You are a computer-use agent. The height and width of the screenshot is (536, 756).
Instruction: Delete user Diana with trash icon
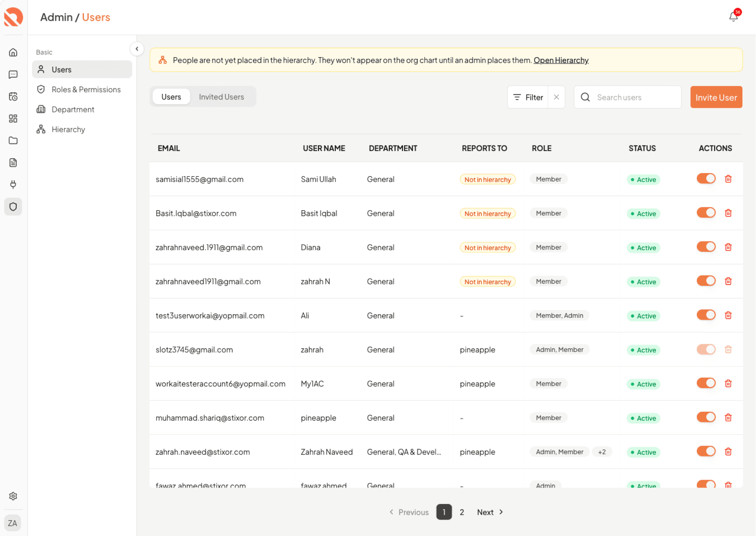[x=728, y=247]
